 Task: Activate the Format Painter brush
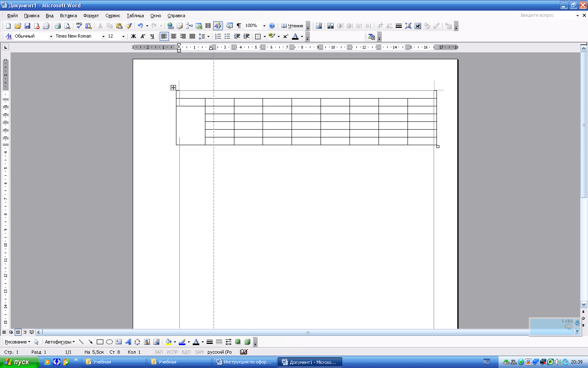pos(128,26)
